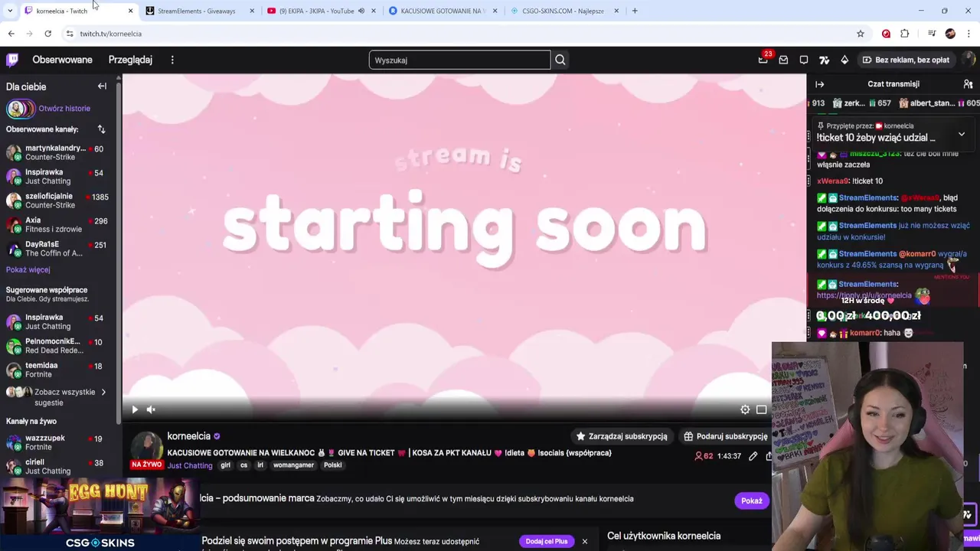
Task: Open the Bits diamond icon
Action: pyautogui.click(x=844, y=60)
